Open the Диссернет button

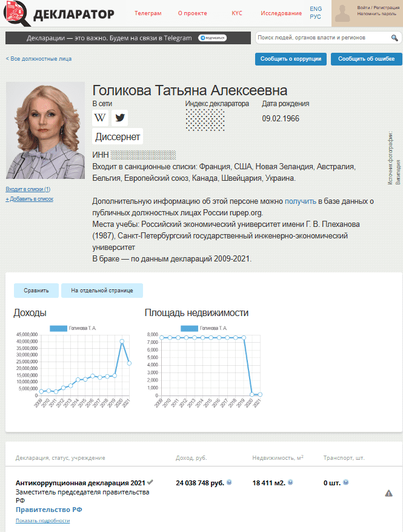118,137
